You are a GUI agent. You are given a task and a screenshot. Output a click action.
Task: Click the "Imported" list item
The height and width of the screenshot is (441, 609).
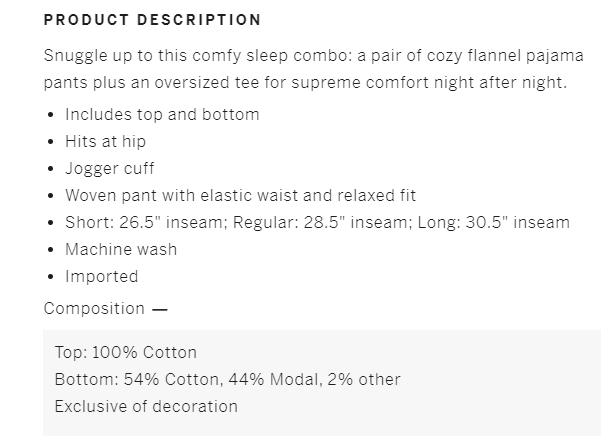[x=101, y=276]
